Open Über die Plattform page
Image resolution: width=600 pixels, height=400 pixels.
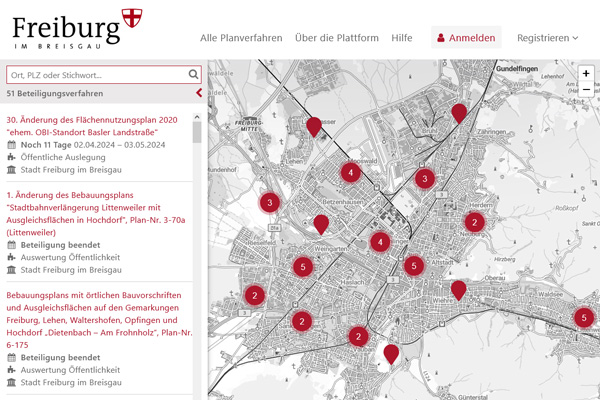[x=337, y=38]
